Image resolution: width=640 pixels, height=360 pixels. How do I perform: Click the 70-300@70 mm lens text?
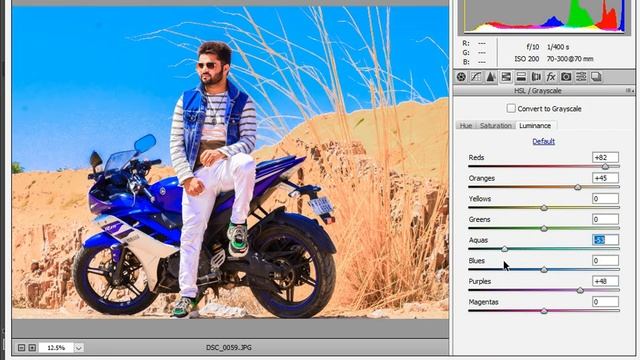point(570,59)
